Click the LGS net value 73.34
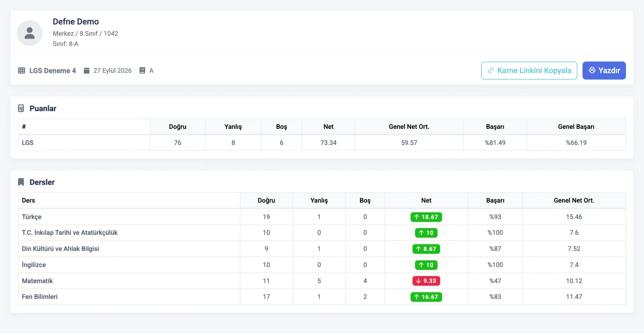Image resolution: width=644 pixels, height=335 pixels. 328,143
